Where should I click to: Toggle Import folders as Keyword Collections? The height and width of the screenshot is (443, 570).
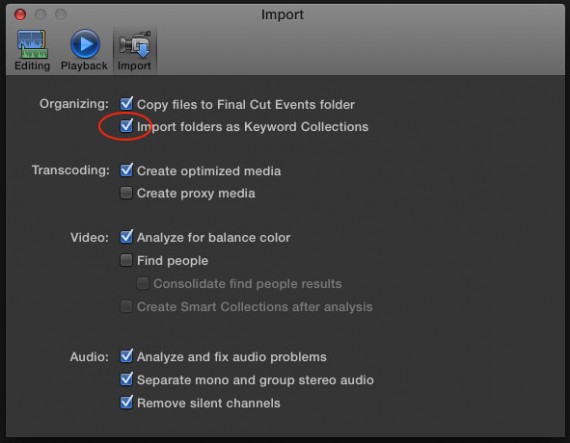pos(126,126)
